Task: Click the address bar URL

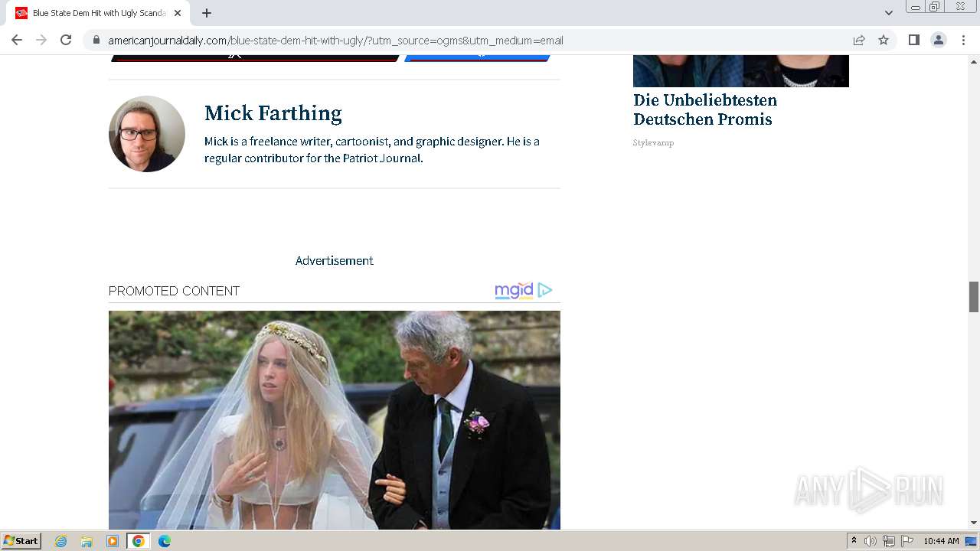Action: click(335, 41)
